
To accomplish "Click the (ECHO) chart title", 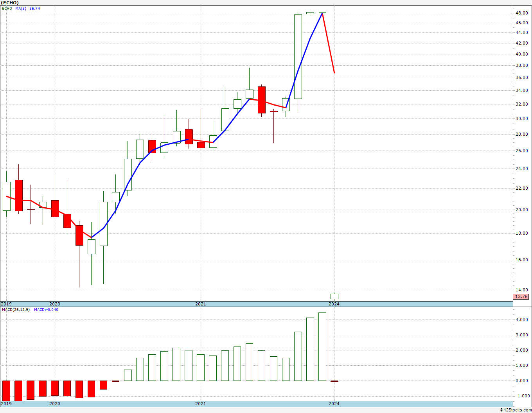I will (x=10, y=3).
